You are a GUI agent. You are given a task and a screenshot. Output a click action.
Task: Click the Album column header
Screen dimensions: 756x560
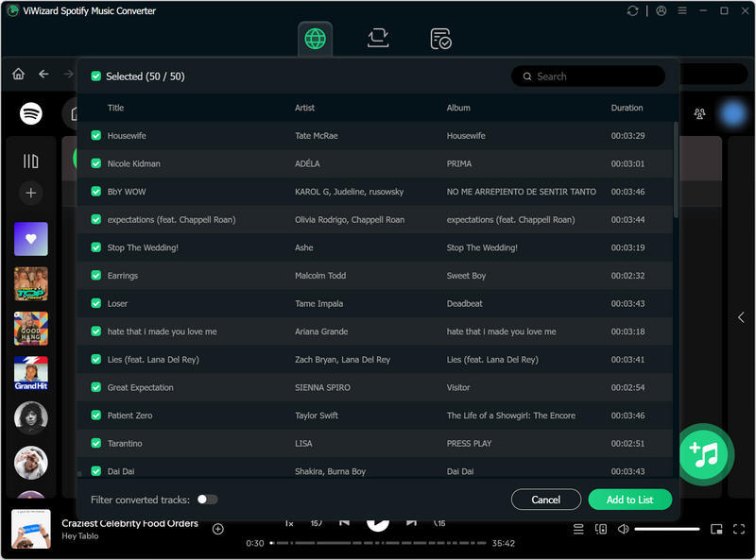pos(458,108)
